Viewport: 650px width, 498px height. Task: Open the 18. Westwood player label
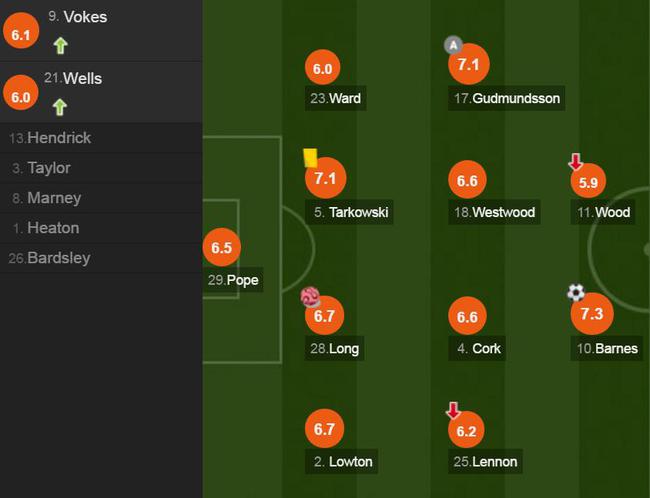[x=494, y=212]
